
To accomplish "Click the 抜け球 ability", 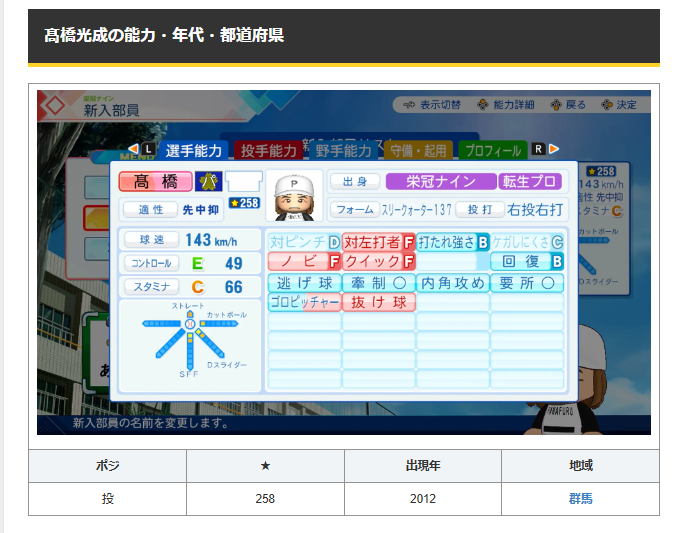I will 379,302.
